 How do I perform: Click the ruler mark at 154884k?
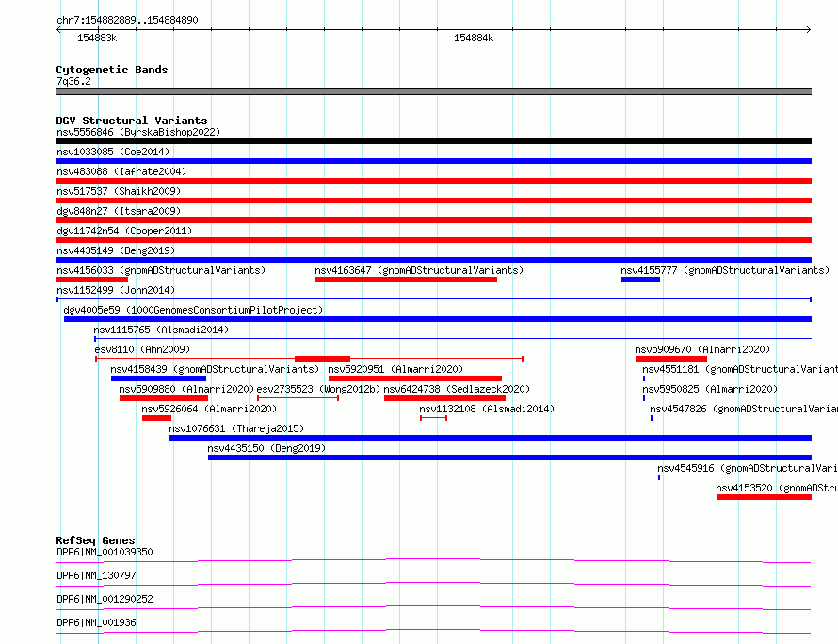pos(475,29)
